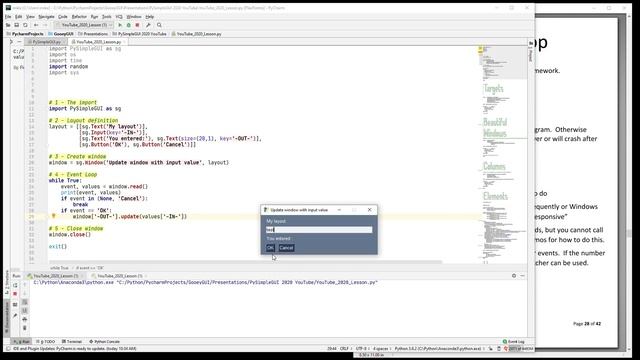
Task: Click the Debug bug icon in toolbar
Action: [x=129, y=25]
